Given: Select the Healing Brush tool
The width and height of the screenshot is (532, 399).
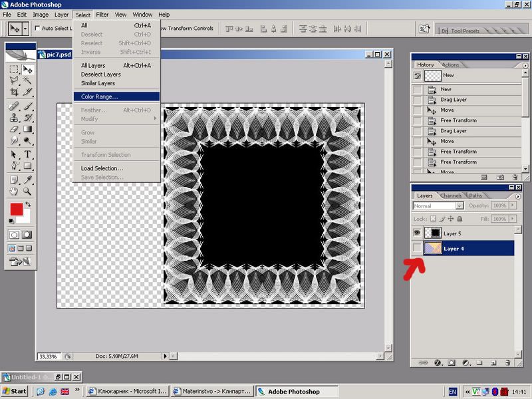Looking at the screenshot, I should (x=13, y=106).
